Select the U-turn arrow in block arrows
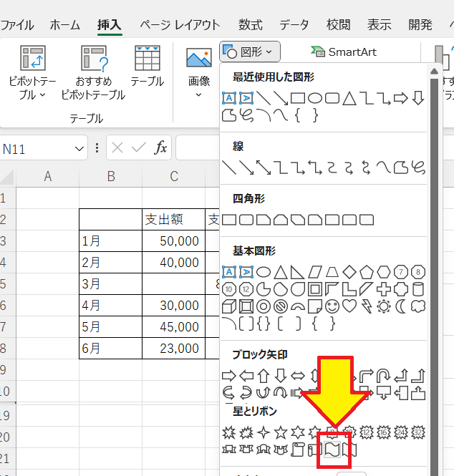 tap(385, 375)
